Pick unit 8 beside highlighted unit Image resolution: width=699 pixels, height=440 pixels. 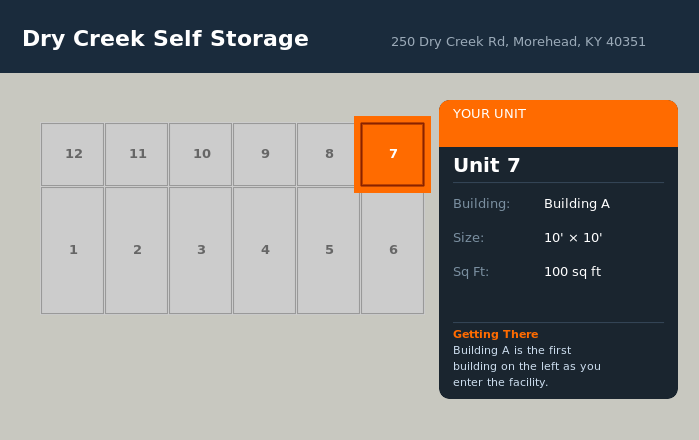328,154
